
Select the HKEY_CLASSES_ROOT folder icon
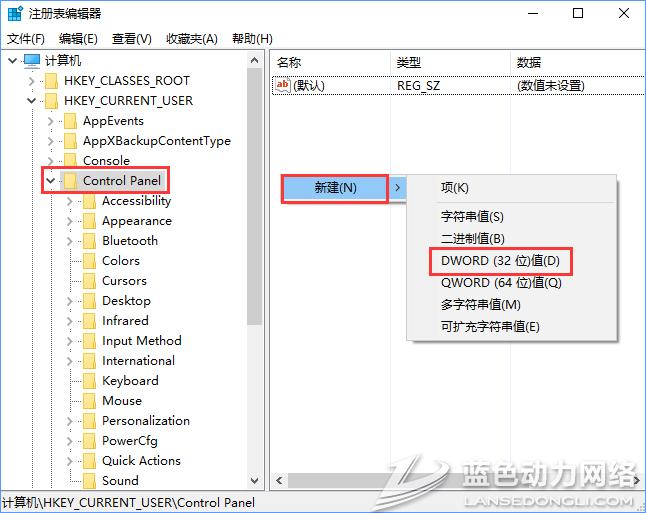click(50, 81)
